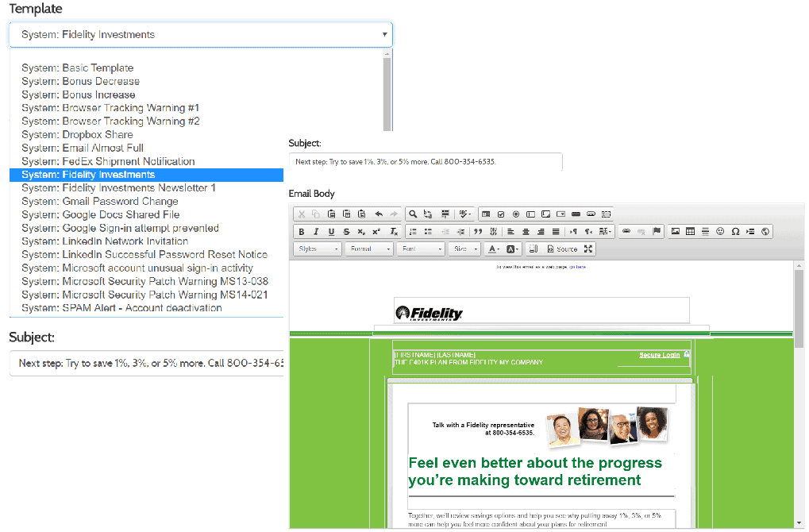Insert a Hidden Field element
The height and width of the screenshot is (532, 809).
click(x=607, y=214)
